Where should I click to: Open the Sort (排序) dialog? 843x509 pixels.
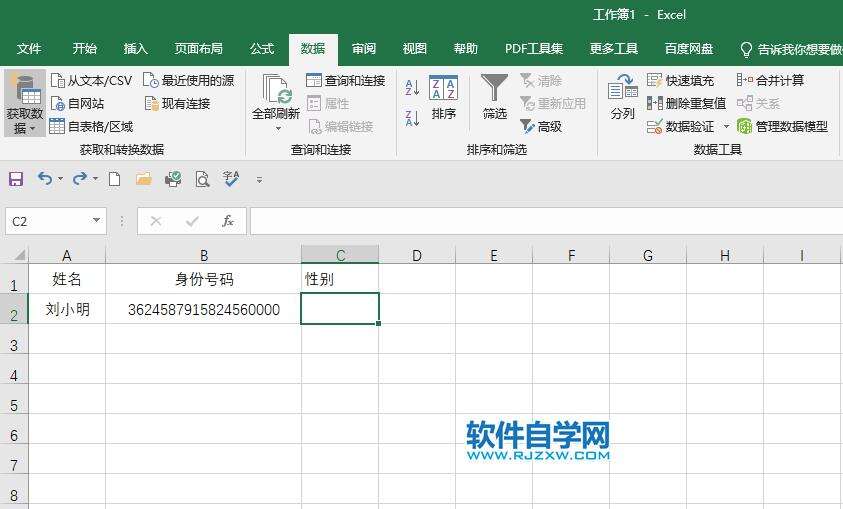pos(444,97)
